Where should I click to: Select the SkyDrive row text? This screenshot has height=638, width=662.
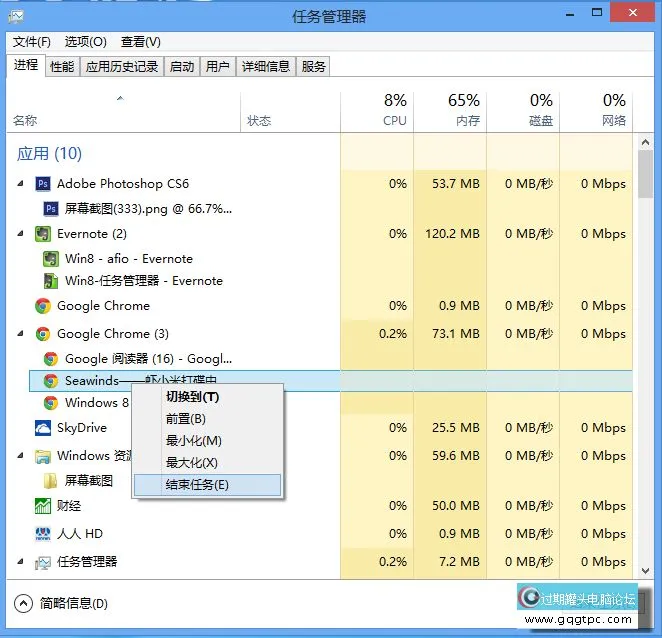click(82, 428)
